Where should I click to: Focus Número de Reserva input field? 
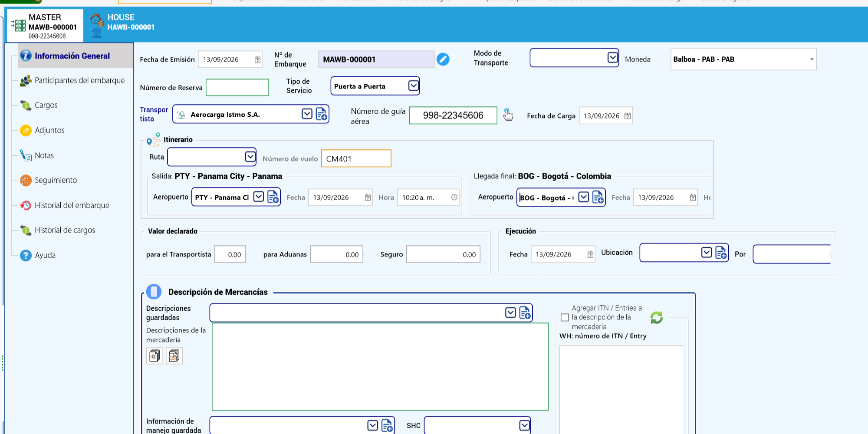[237, 87]
